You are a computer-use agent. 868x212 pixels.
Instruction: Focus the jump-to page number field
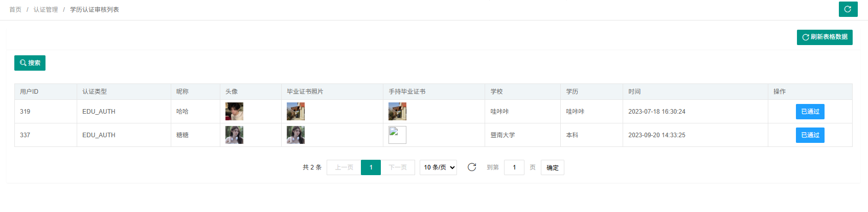coord(514,167)
